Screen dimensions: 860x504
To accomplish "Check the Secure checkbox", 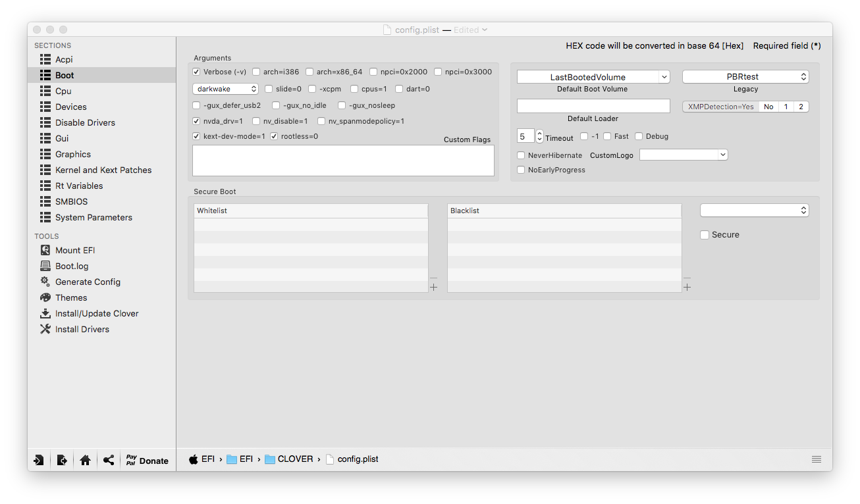I will click(x=705, y=235).
